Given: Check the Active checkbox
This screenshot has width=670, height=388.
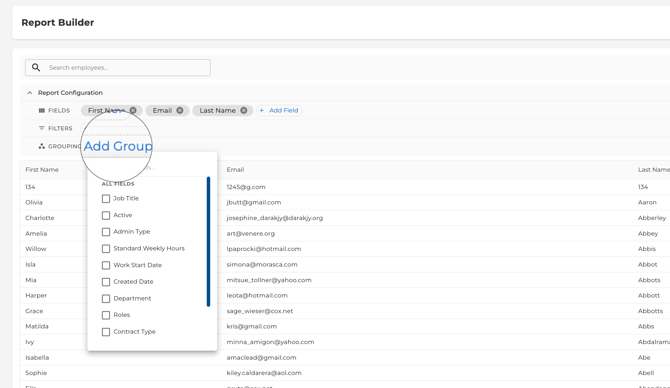Looking at the screenshot, I should [106, 215].
